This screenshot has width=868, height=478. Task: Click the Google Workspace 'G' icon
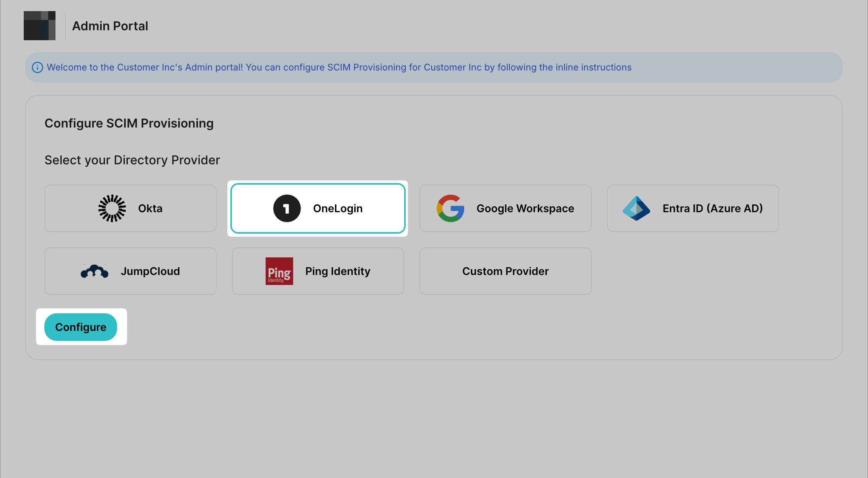450,208
